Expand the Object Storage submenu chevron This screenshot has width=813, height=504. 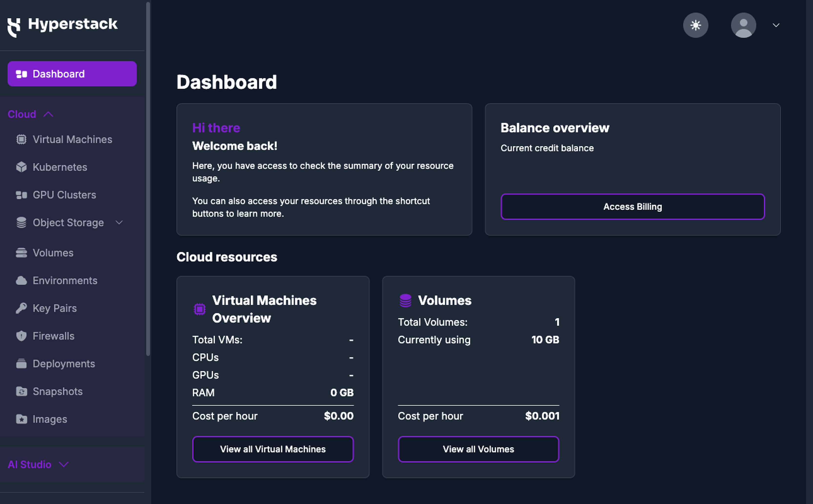tap(119, 223)
